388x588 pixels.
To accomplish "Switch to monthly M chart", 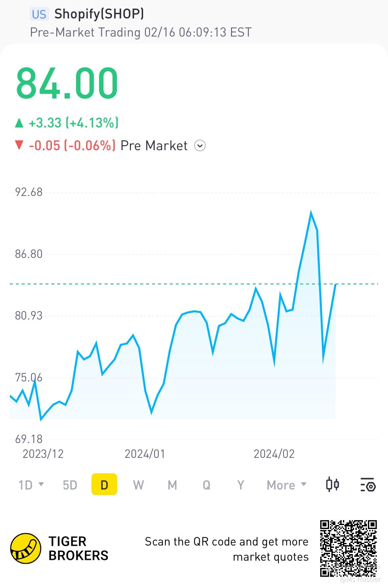I will tap(172, 485).
